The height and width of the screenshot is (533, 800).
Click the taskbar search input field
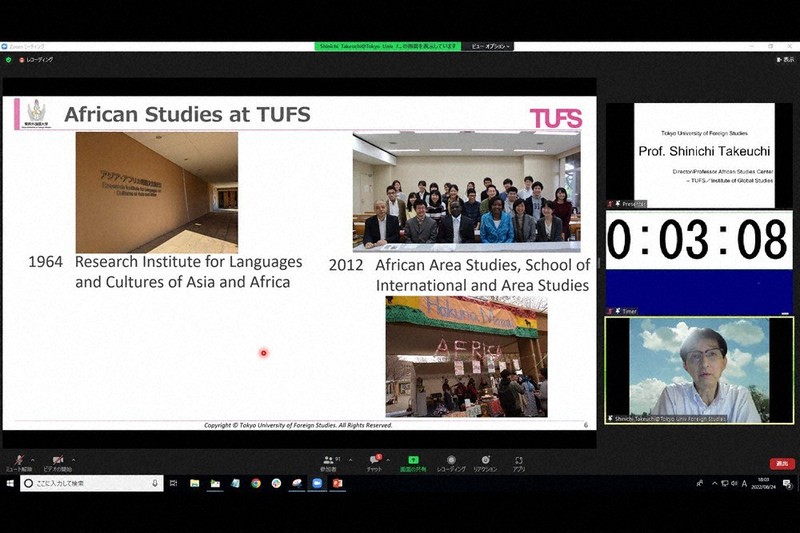(x=92, y=483)
